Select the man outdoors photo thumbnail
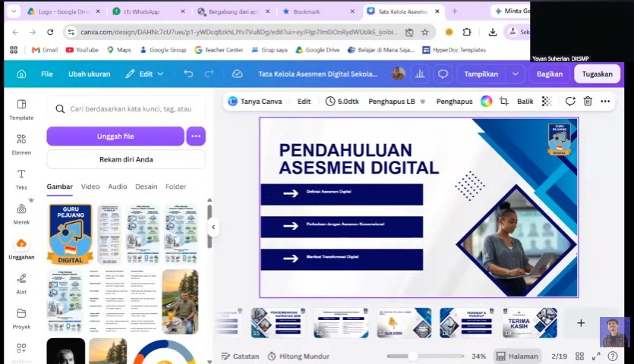Screen dimensions: 634x364 [181, 302]
